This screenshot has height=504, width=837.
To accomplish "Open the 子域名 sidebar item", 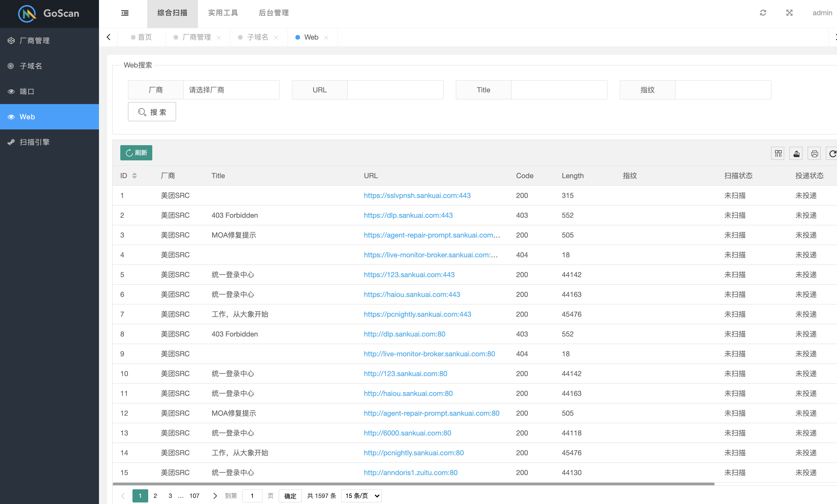I will (x=49, y=66).
